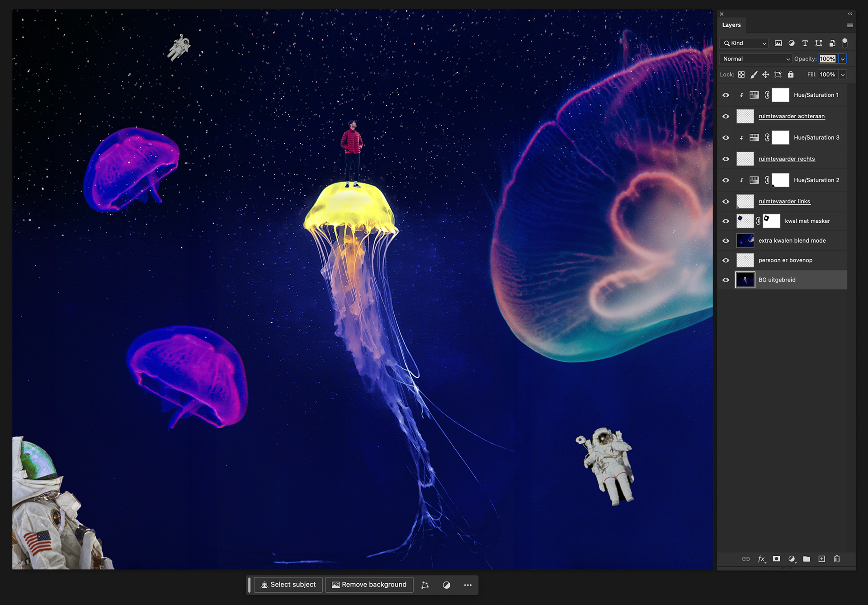Hide the Hue/Saturation 1 adjustment layer
868x605 pixels.
[x=726, y=95]
